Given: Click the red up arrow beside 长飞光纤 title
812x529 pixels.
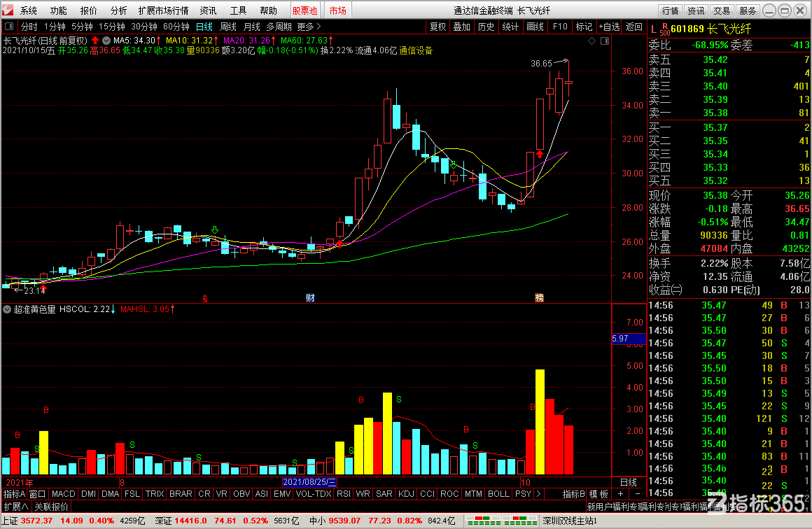Looking at the screenshot, I should coord(95,41).
